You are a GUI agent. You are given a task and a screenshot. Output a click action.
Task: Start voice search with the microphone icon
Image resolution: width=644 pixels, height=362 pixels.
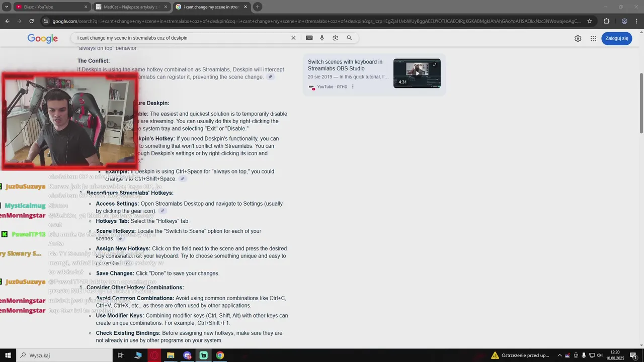pyautogui.click(x=322, y=38)
